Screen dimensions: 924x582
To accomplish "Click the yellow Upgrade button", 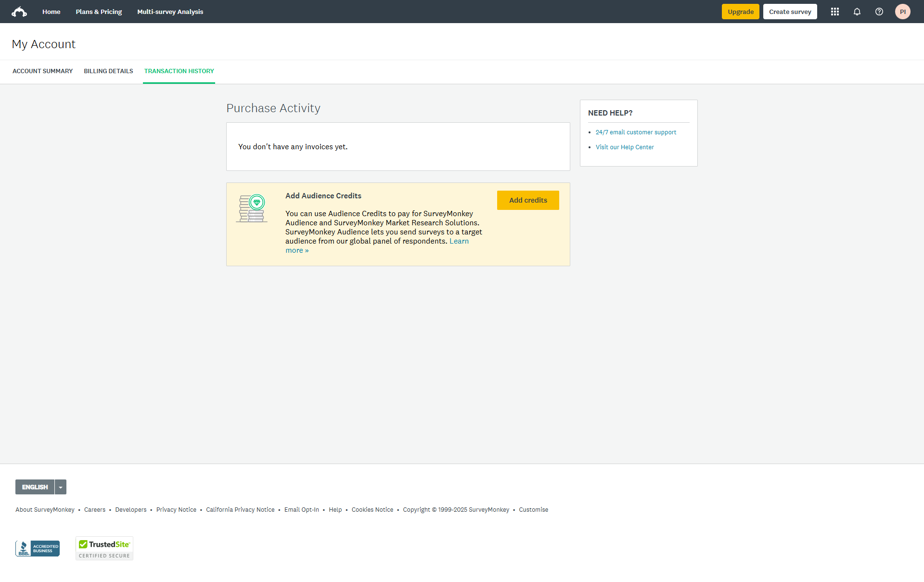I will tap(740, 12).
